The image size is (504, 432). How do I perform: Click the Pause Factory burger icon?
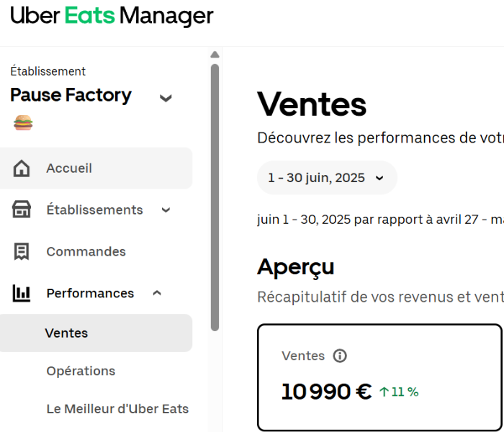[x=23, y=123]
